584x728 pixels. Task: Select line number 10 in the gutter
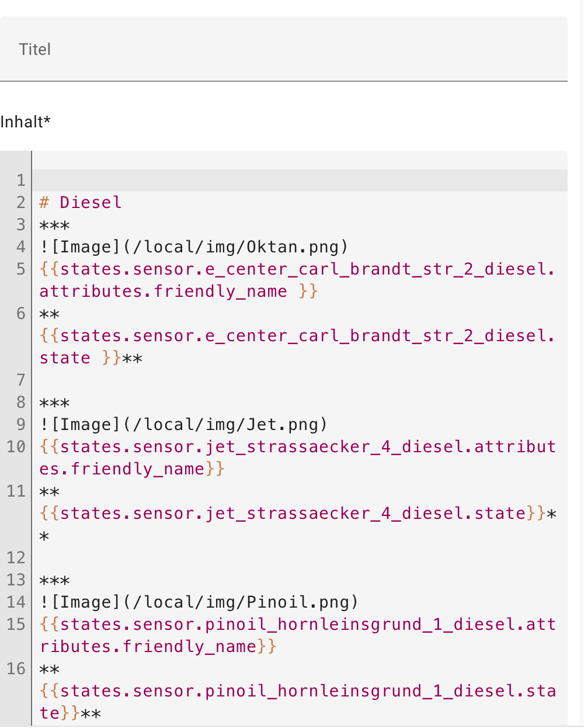[16, 447]
